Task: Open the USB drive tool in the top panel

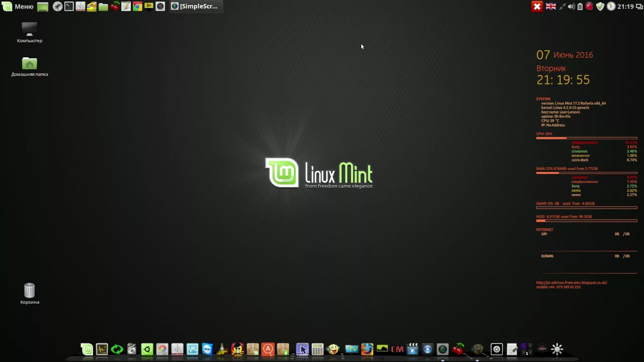Action: pyautogui.click(x=80, y=7)
